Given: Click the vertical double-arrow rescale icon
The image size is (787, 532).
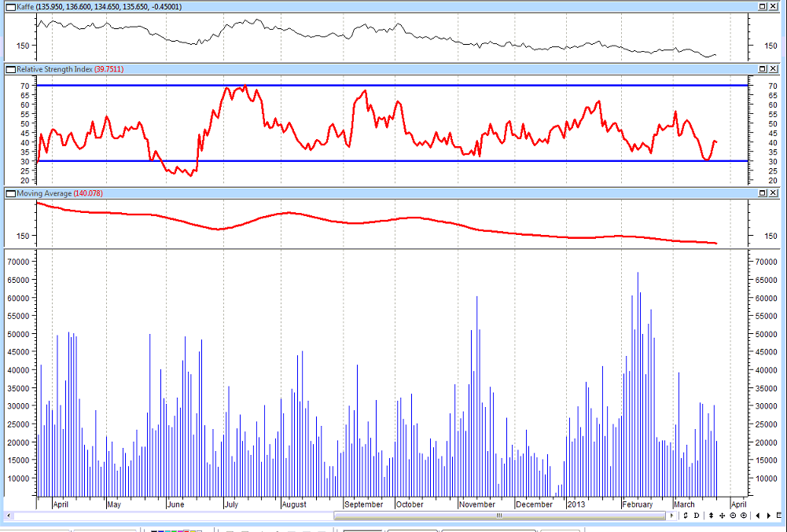Looking at the screenshot, I should point(711,515).
